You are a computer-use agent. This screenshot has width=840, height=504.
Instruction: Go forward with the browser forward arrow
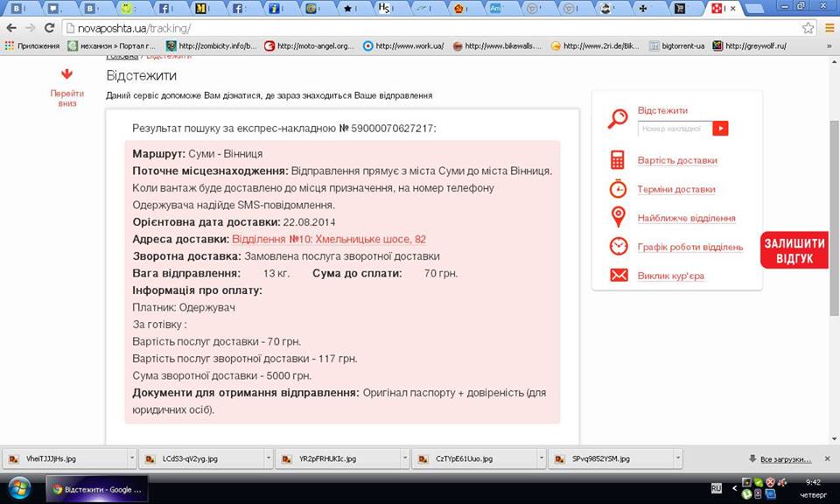(x=31, y=28)
